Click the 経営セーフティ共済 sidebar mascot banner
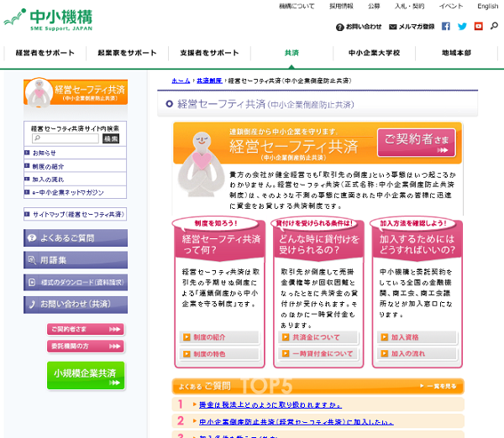The image size is (504, 438). 76,92
